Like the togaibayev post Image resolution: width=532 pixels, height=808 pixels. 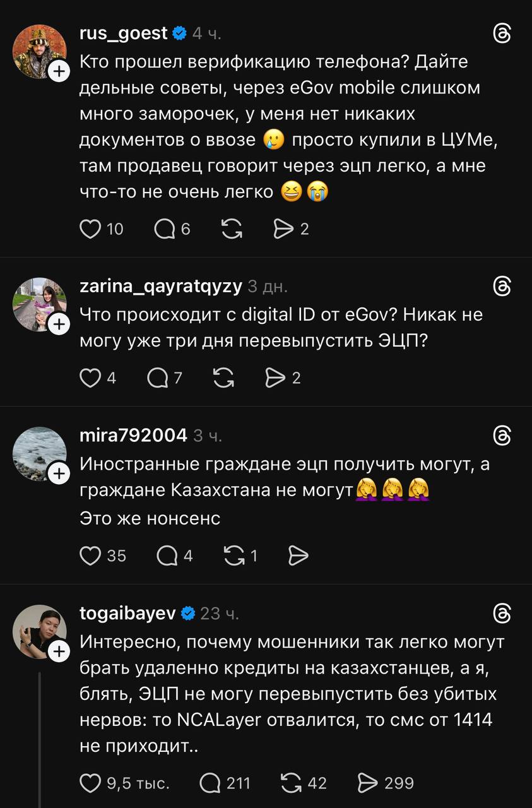click(x=90, y=783)
